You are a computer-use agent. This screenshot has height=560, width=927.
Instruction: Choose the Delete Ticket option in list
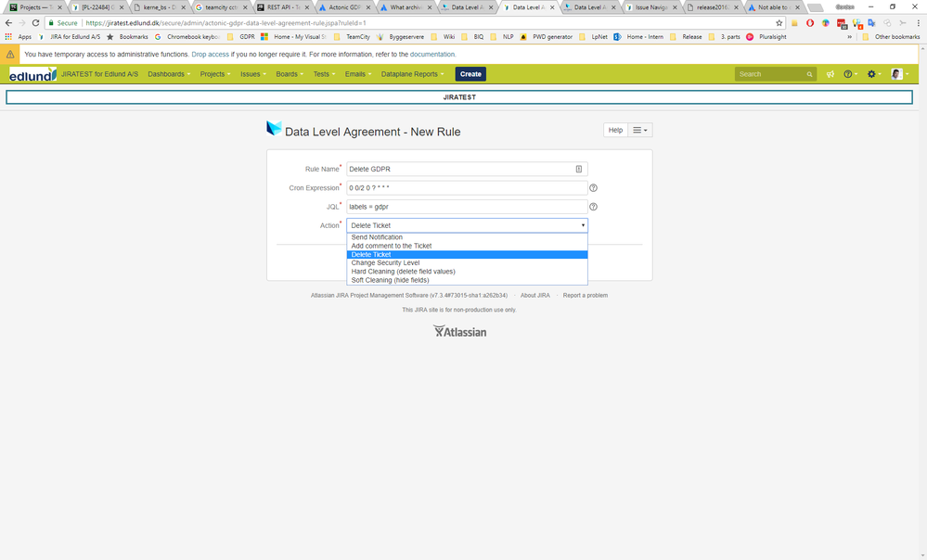click(x=467, y=255)
